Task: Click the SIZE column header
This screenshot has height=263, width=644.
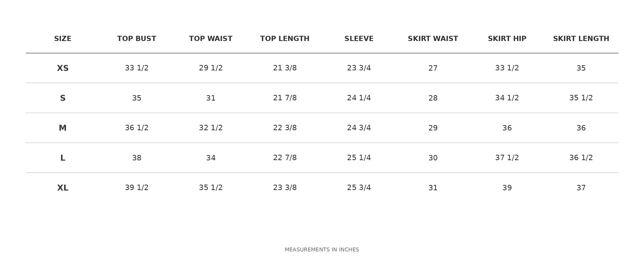Action: pyautogui.click(x=63, y=39)
